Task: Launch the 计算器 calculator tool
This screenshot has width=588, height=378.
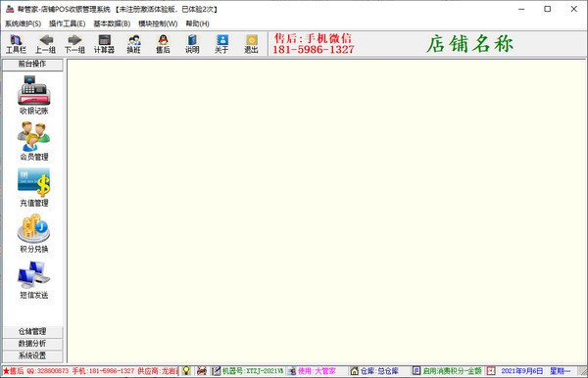Action: (104, 44)
